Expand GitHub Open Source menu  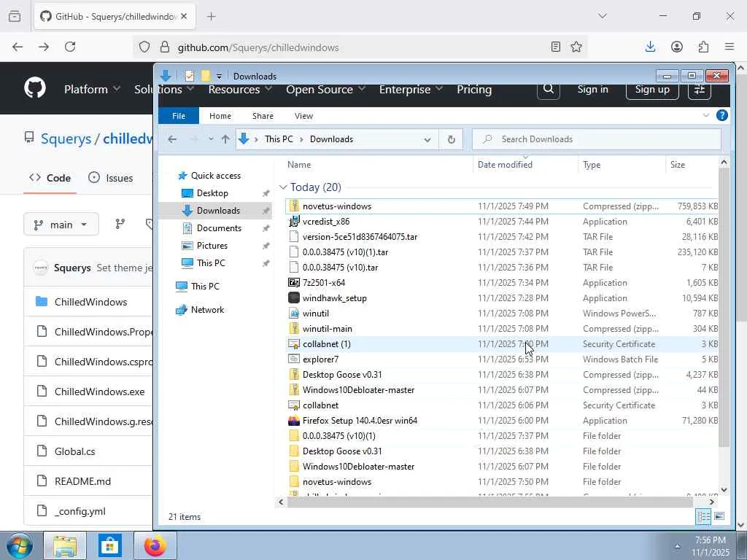pyautogui.click(x=325, y=89)
